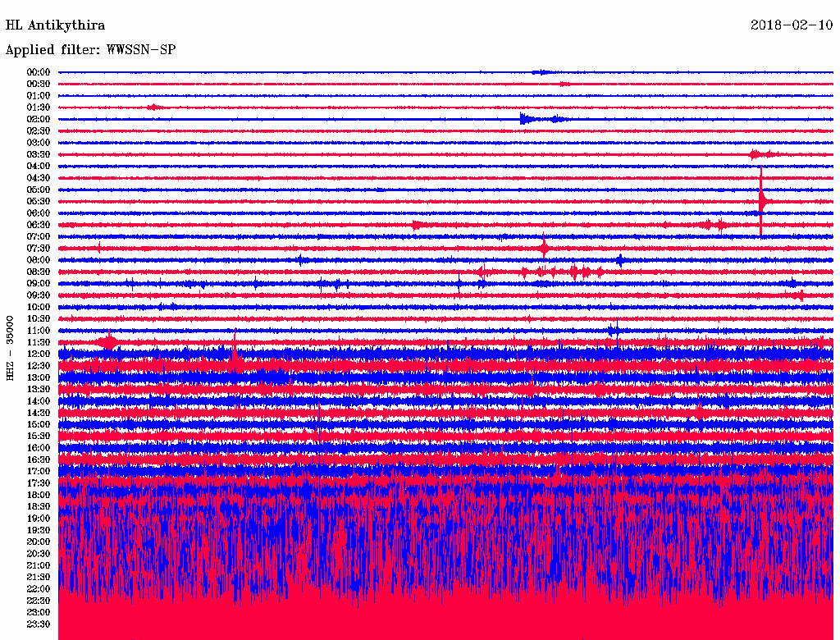Click the 20:00 time label
Screen dimensions: 840x640
point(39,542)
